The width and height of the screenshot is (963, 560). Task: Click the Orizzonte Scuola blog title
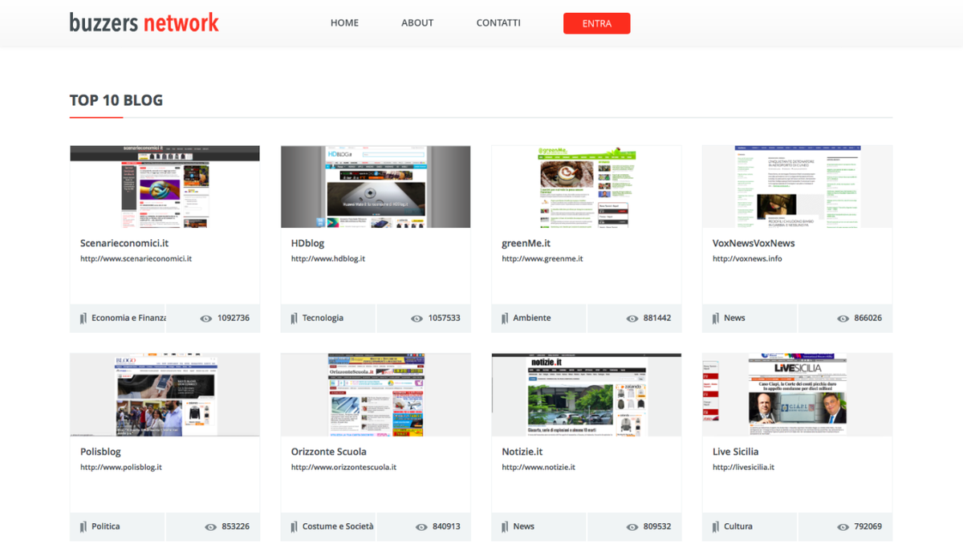coord(329,452)
